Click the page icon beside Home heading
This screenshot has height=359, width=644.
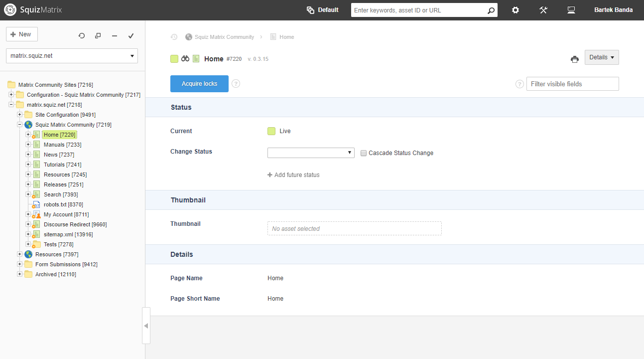[196, 59]
